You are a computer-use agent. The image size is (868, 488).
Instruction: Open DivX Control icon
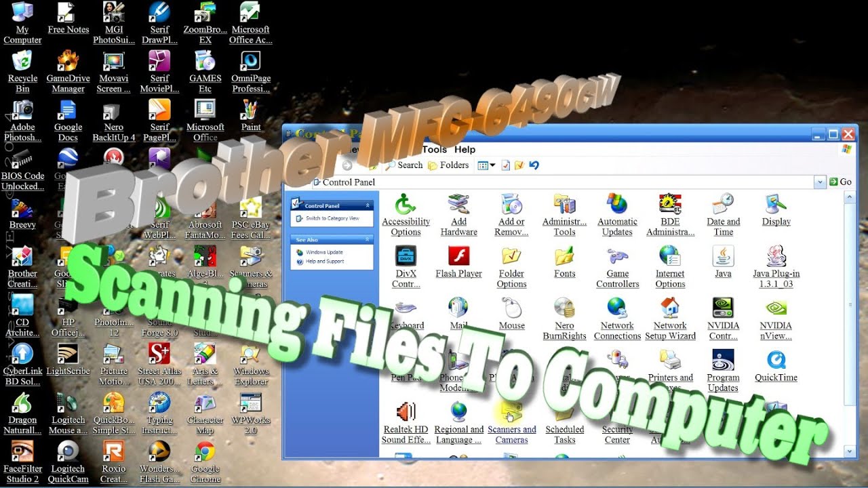click(406, 267)
